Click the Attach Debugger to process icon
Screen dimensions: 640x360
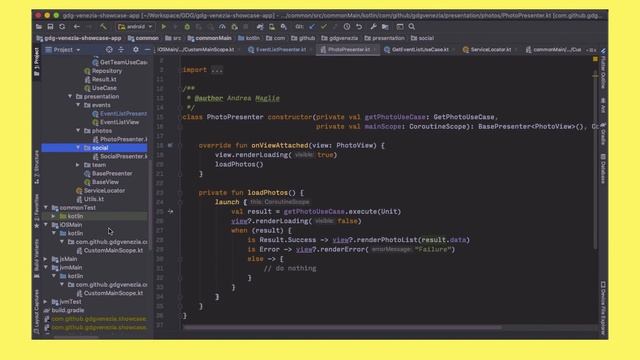(x=234, y=27)
